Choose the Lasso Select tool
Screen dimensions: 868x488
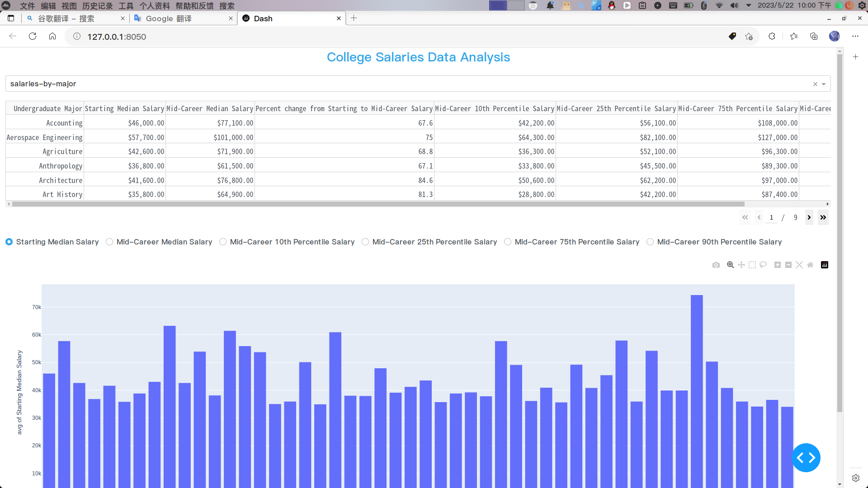[x=763, y=265]
